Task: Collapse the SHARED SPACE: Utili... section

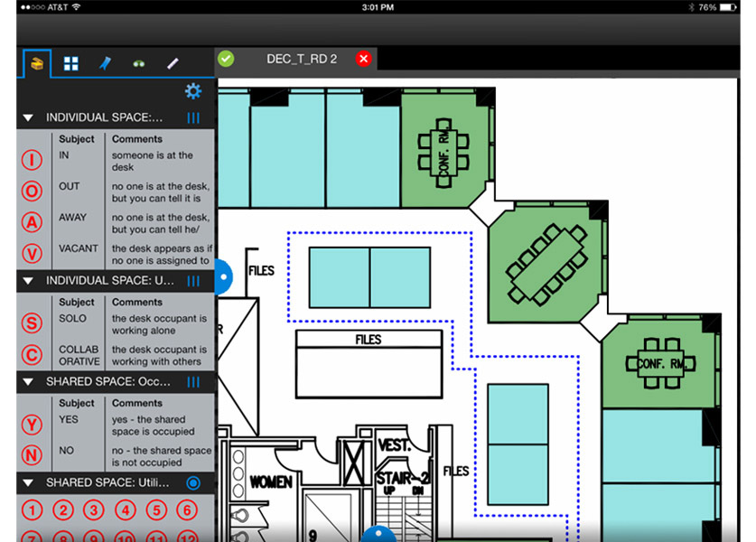Action: pyautogui.click(x=28, y=483)
